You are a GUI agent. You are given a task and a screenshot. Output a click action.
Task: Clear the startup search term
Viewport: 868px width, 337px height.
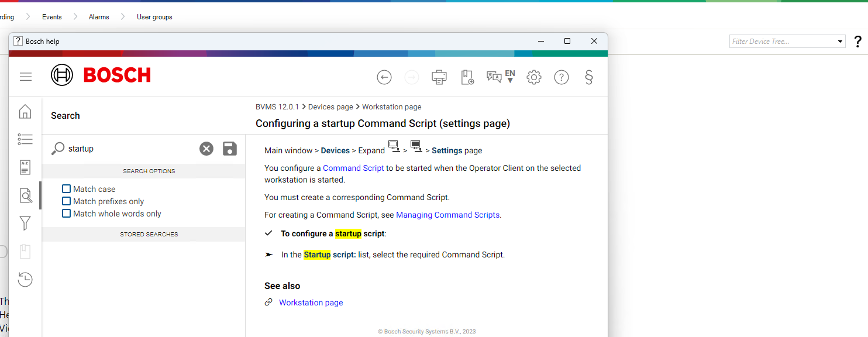pos(206,149)
